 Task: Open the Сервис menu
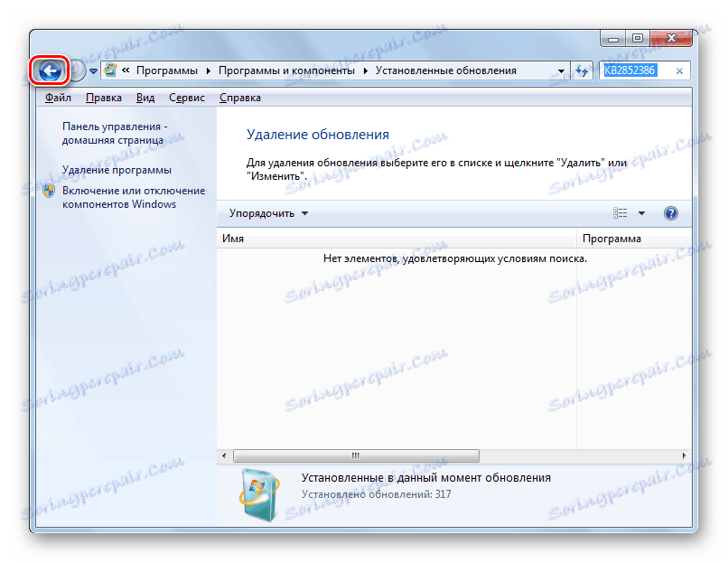click(187, 98)
